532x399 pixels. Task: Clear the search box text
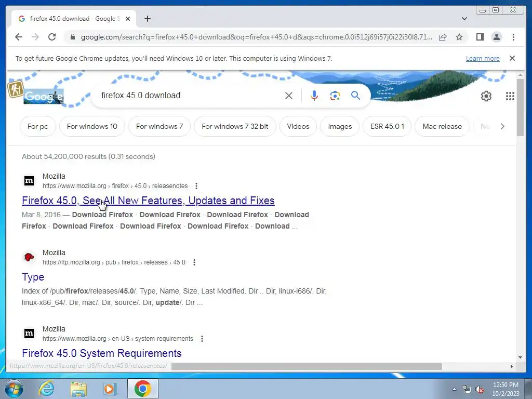(289, 96)
